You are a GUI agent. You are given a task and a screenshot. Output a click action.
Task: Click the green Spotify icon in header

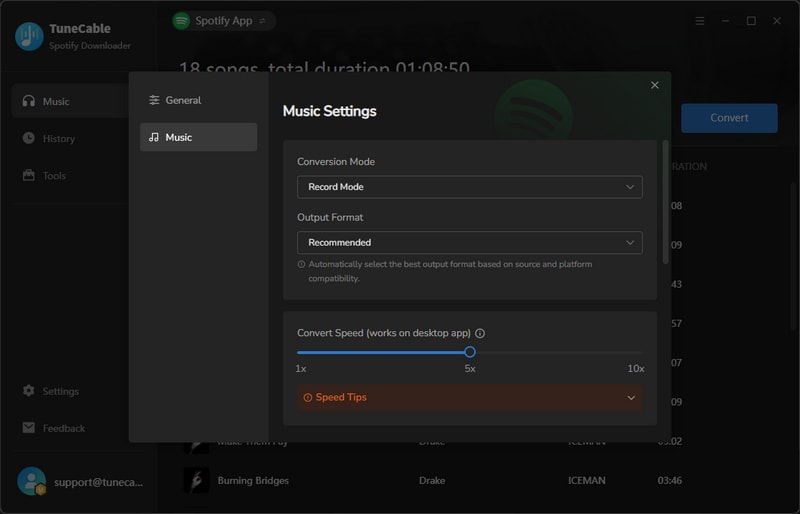click(x=181, y=21)
